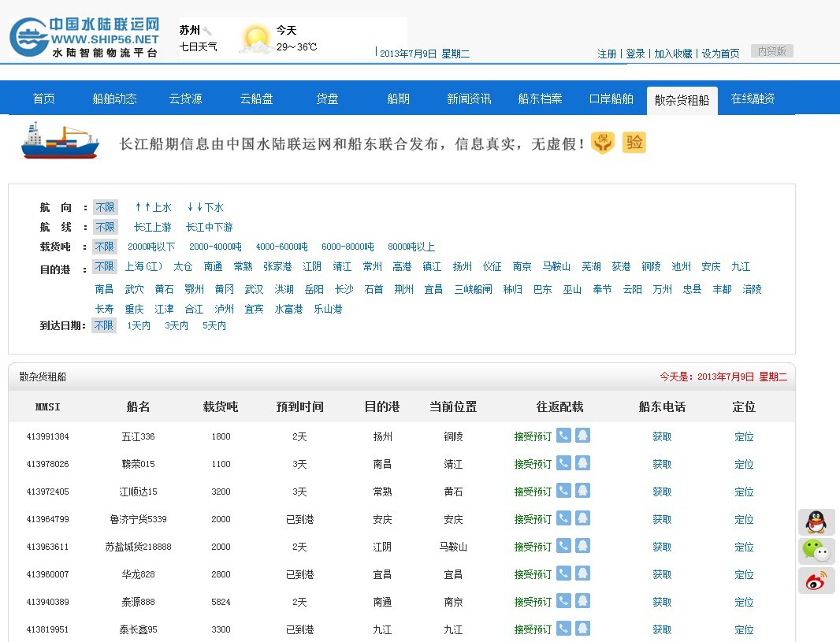Viewport: 840px width, 642px height.
Task: Open the QQ penguin side widget
Action: [x=816, y=522]
